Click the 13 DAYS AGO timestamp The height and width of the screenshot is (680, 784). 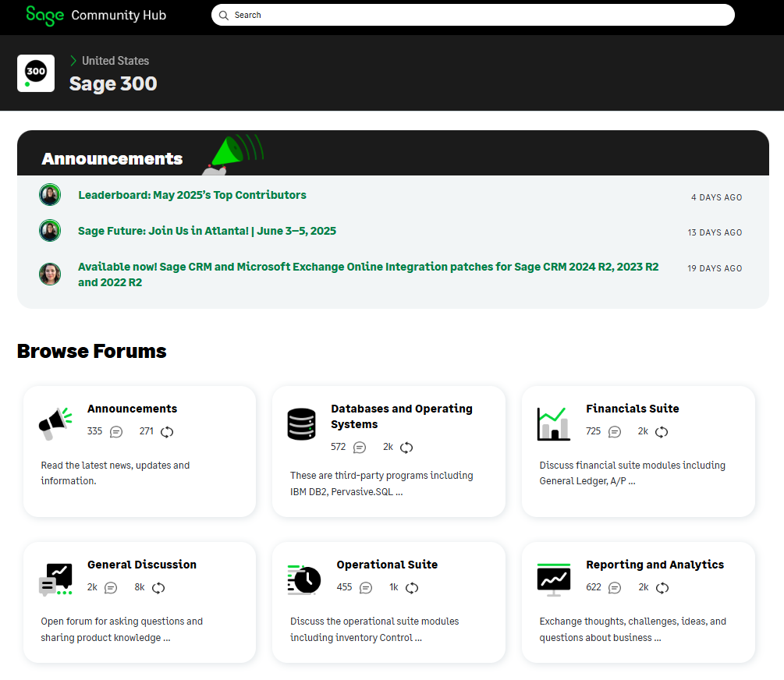point(715,232)
